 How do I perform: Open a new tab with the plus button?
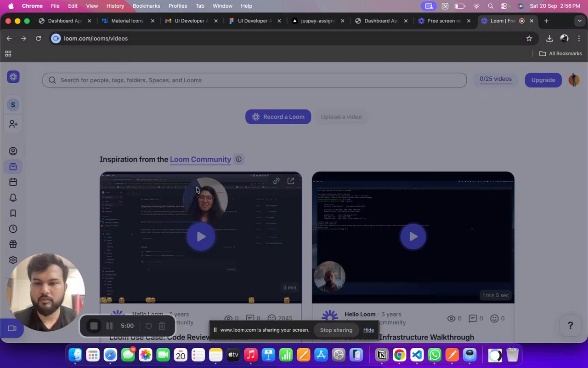coord(546,21)
